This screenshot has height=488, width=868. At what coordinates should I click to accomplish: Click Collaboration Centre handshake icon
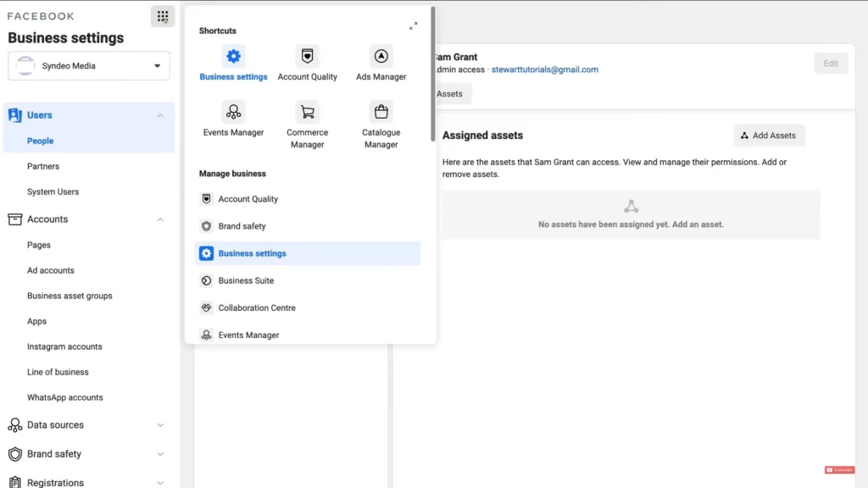point(206,308)
